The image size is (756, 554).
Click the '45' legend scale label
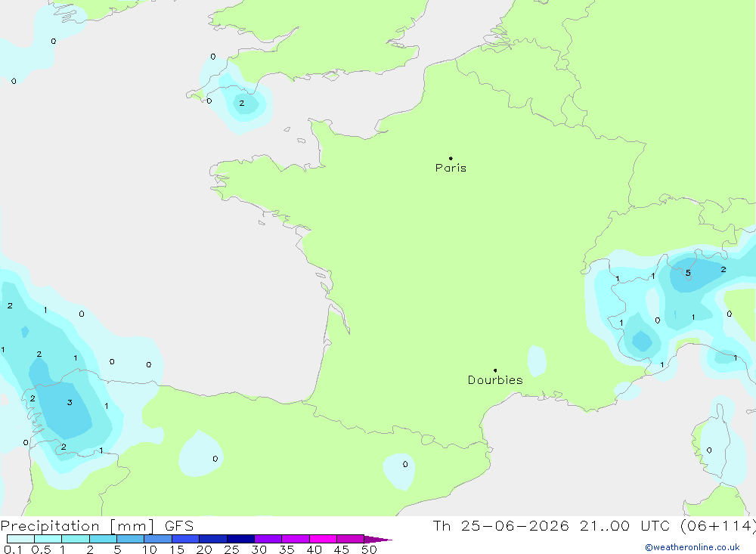point(342,549)
